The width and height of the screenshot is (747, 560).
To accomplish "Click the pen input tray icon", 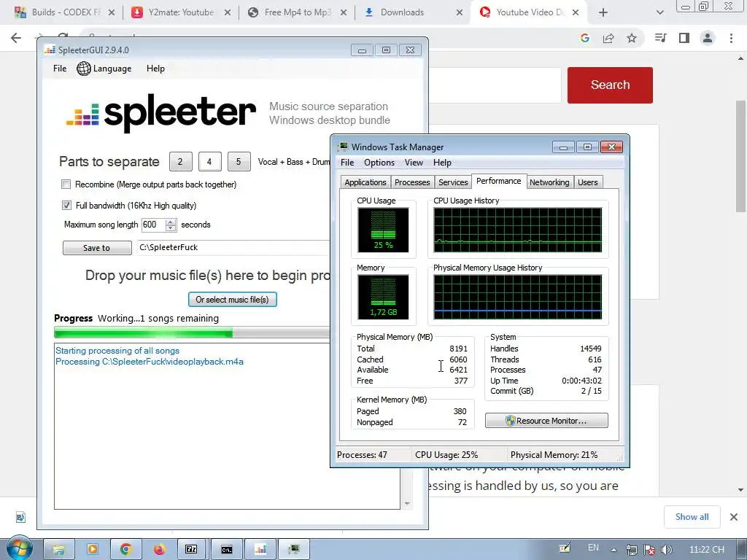I will point(565,548).
